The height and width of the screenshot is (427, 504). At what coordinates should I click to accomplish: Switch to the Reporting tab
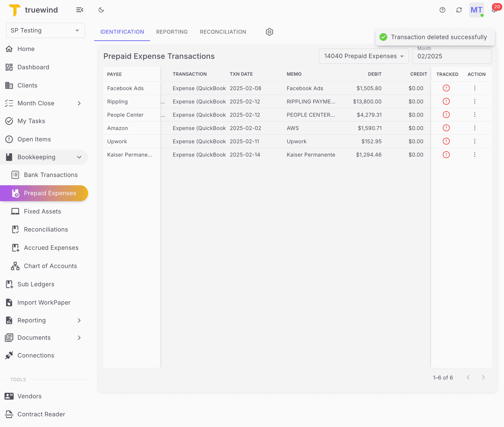coord(172,32)
